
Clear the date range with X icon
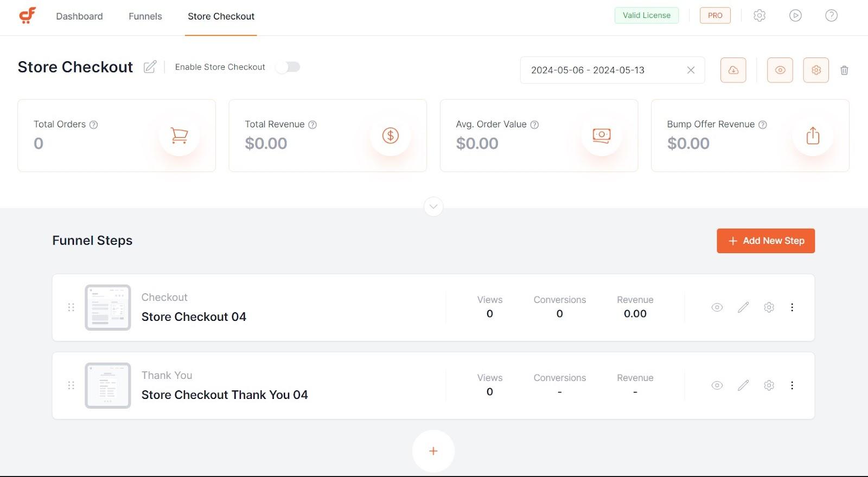pyautogui.click(x=691, y=70)
